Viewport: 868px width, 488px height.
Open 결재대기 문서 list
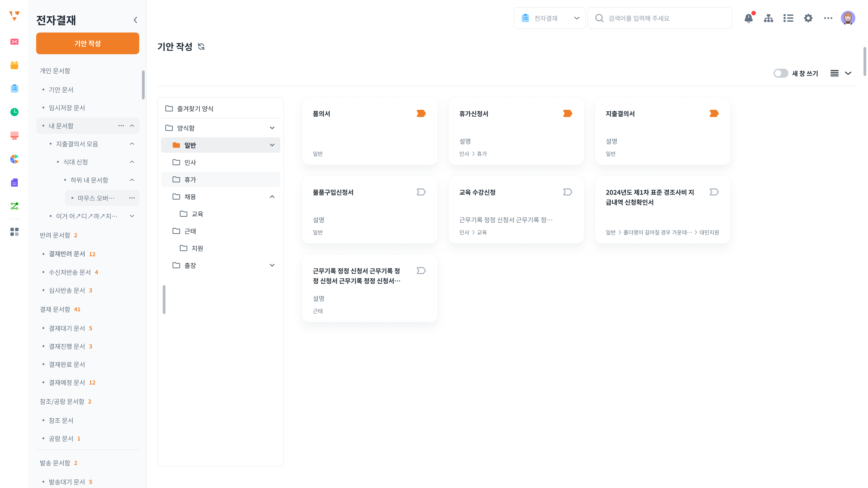click(67, 328)
